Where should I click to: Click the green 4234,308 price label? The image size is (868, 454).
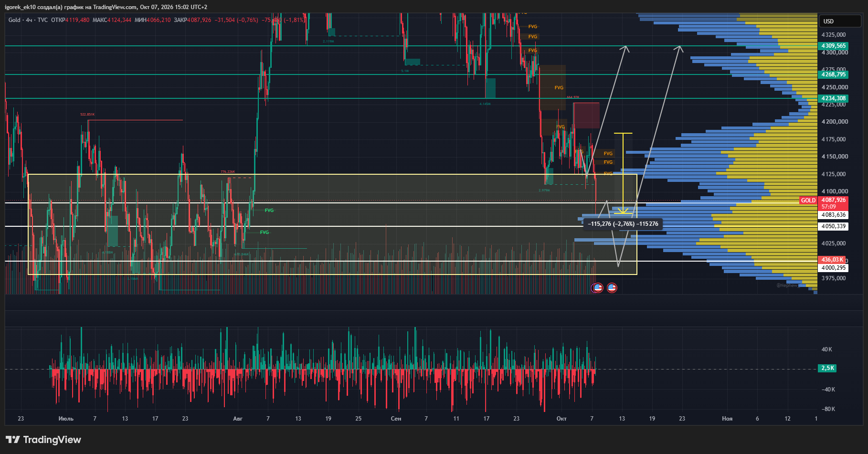(834, 98)
